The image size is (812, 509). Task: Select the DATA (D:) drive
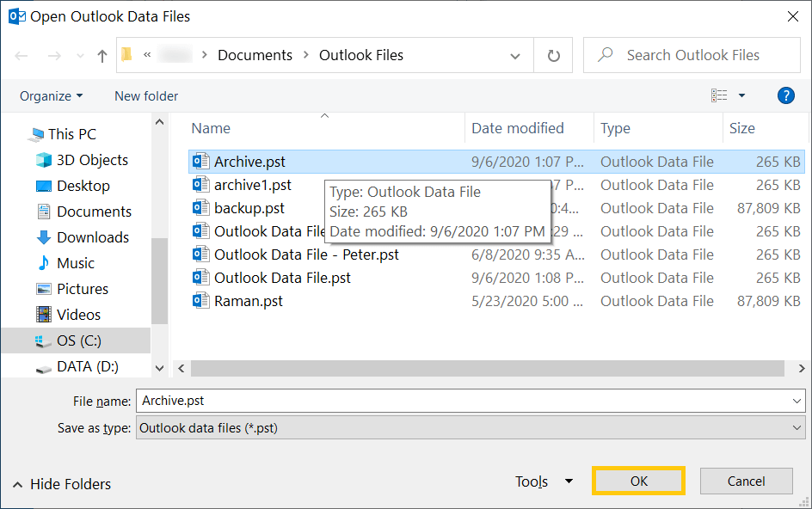(x=87, y=366)
